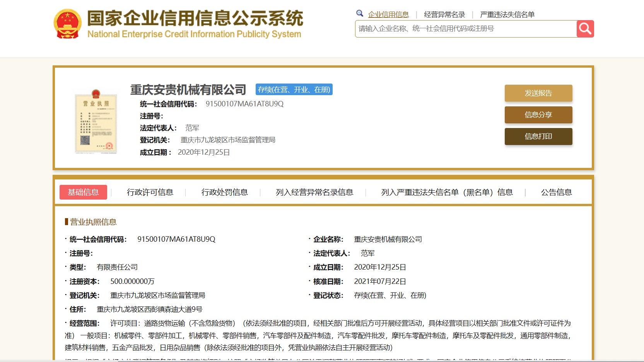Click the company title 重庆安贵机械有限公司
Image resolution: width=644 pixels, height=362 pixels.
click(188, 90)
